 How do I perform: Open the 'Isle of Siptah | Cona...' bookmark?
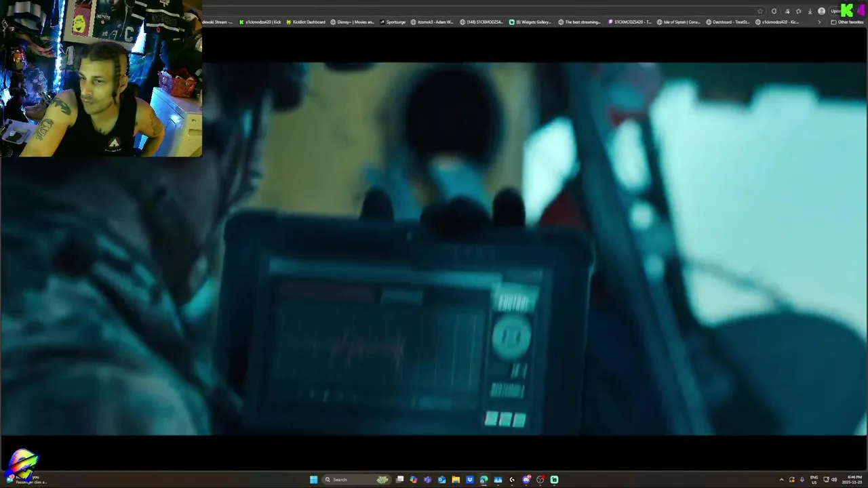coord(679,22)
